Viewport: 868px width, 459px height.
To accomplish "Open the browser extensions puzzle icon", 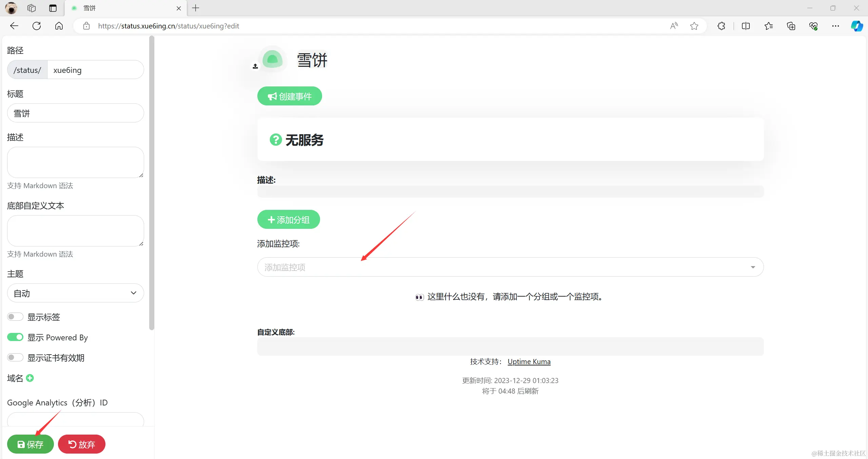I will point(721,26).
